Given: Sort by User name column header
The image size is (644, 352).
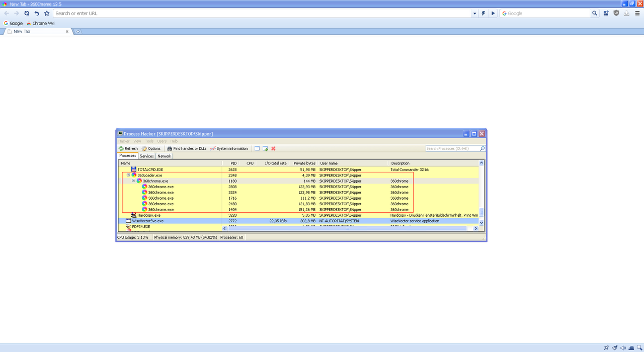Looking at the screenshot, I should 353,163.
